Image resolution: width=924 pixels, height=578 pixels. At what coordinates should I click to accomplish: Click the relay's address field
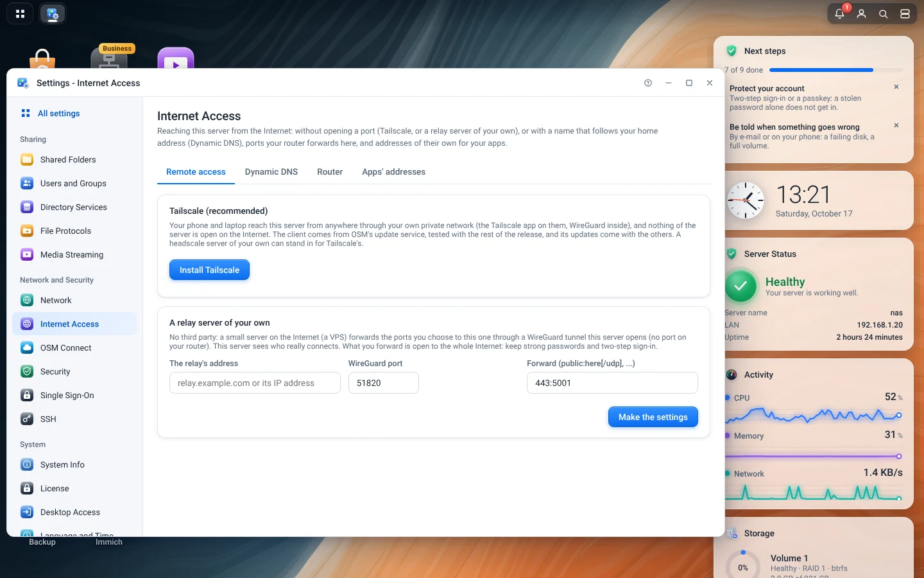click(255, 383)
